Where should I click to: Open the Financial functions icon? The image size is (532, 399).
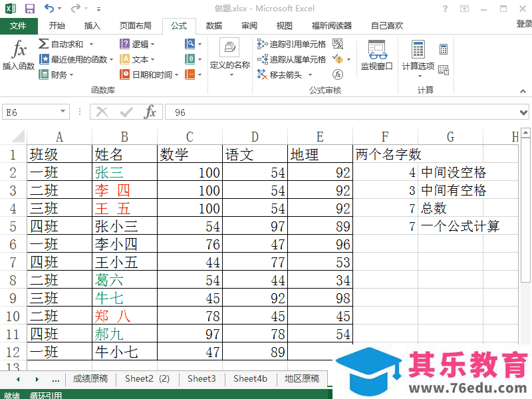[43, 74]
